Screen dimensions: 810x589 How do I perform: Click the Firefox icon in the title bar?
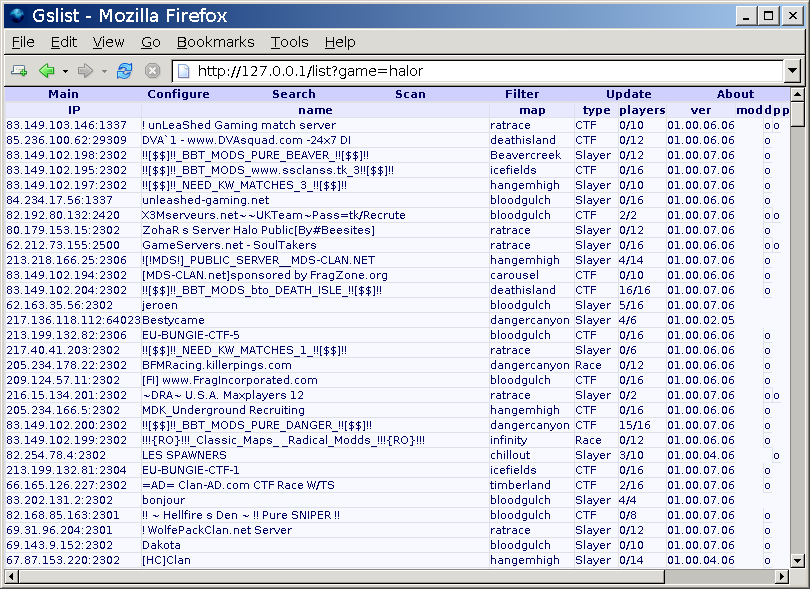point(16,16)
